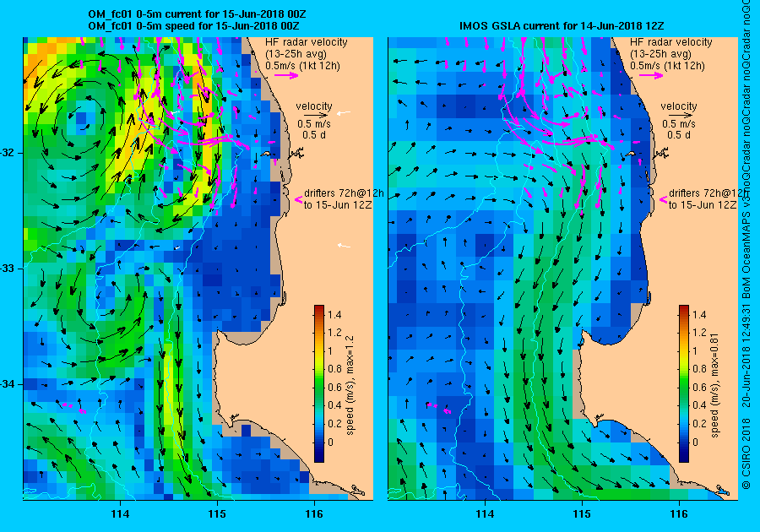Viewport: 760px width, 532px height.
Task: Click '114' longitude label under IMOS GSLA map
Action: pos(486,514)
